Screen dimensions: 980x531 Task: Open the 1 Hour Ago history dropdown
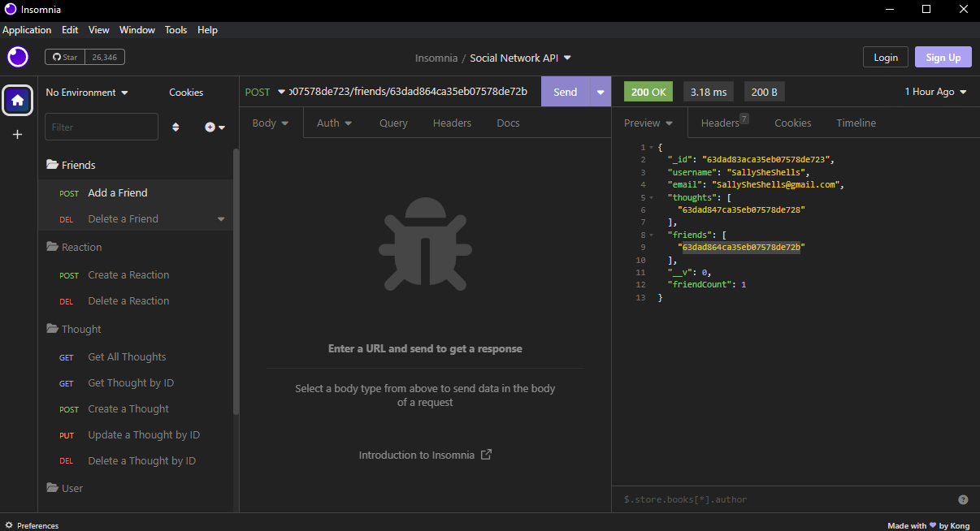tap(936, 92)
